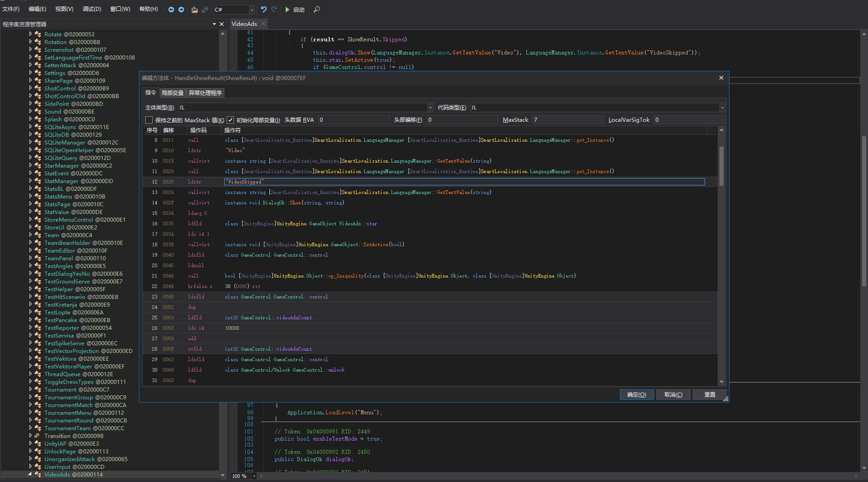Open the 100 % zoom dropdown
Image resolution: width=868 pixels, height=482 pixels.
coord(254,476)
